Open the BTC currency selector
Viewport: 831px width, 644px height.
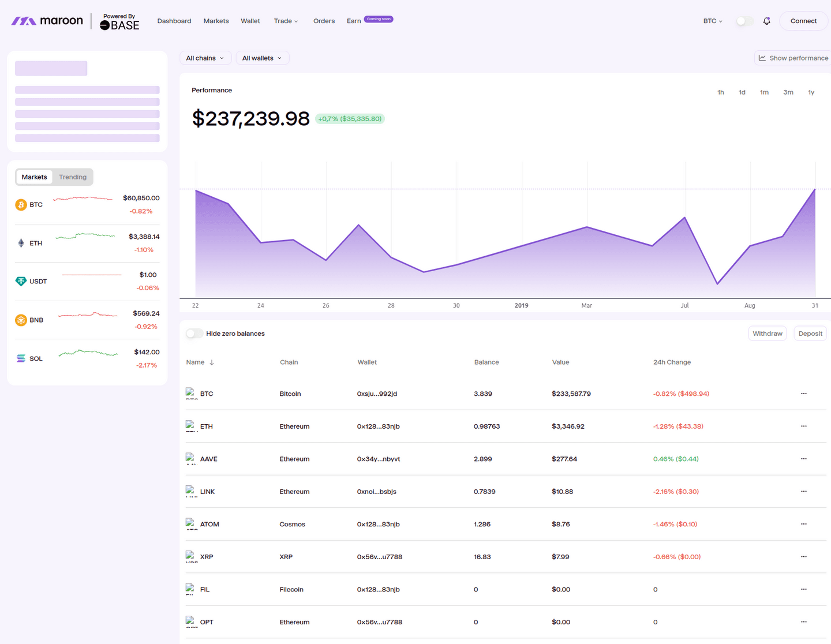pos(713,21)
